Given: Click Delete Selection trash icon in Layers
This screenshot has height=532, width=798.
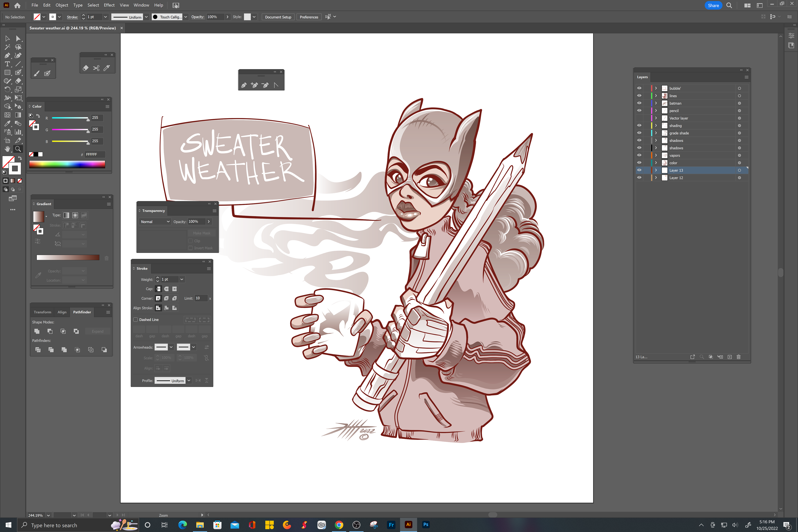Looking at the screenshot, I should [739, 357].
